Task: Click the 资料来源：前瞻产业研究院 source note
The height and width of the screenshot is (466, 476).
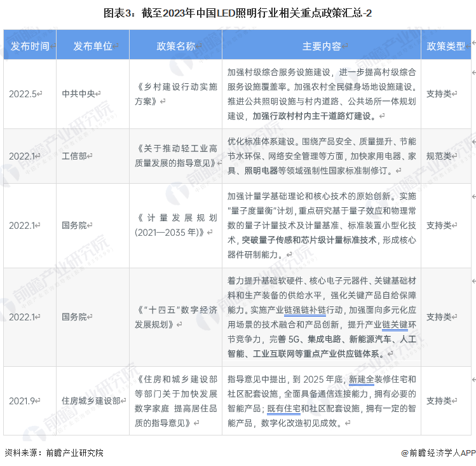Action: [x=53, y=453]
